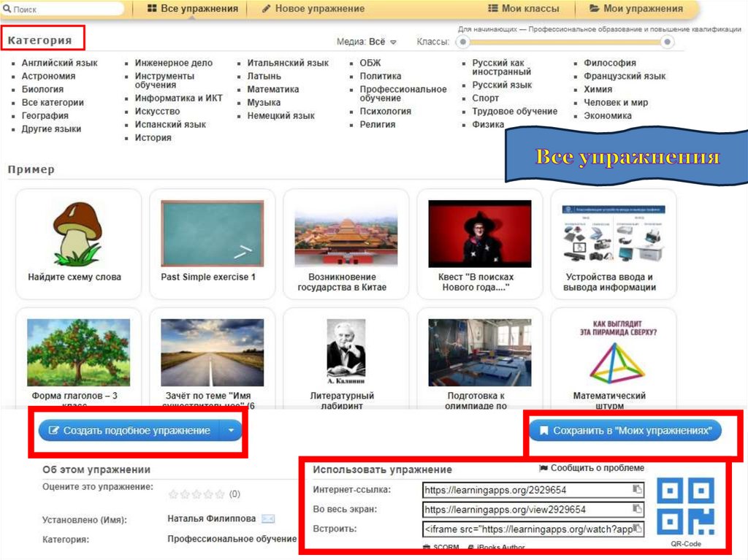Copy the Во весь экран URL with its copy icon
Screen dimensions: 748x560
point(637,508)
